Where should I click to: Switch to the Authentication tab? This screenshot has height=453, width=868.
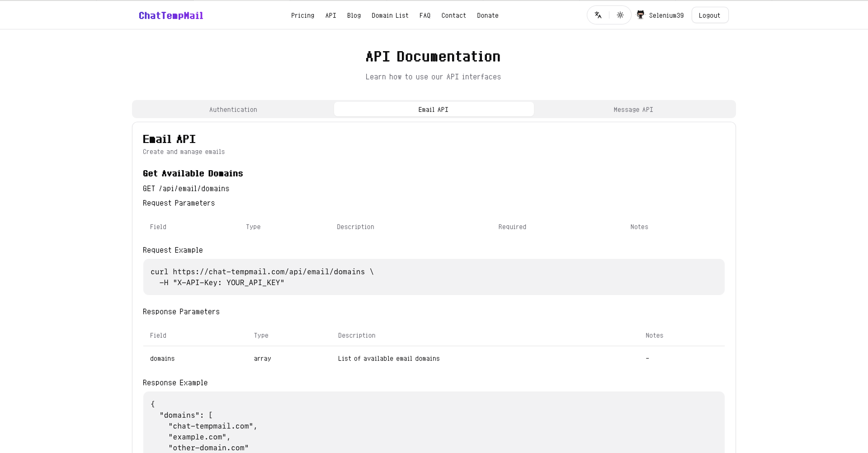pyautogui.click(x=233, y=110)
